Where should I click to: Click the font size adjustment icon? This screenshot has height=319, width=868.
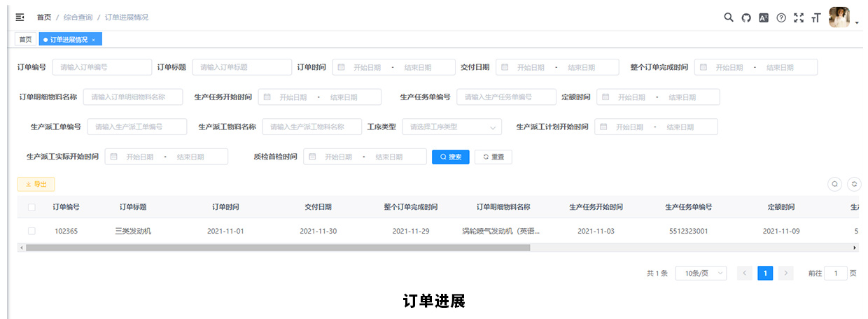[x=815, y=18]
